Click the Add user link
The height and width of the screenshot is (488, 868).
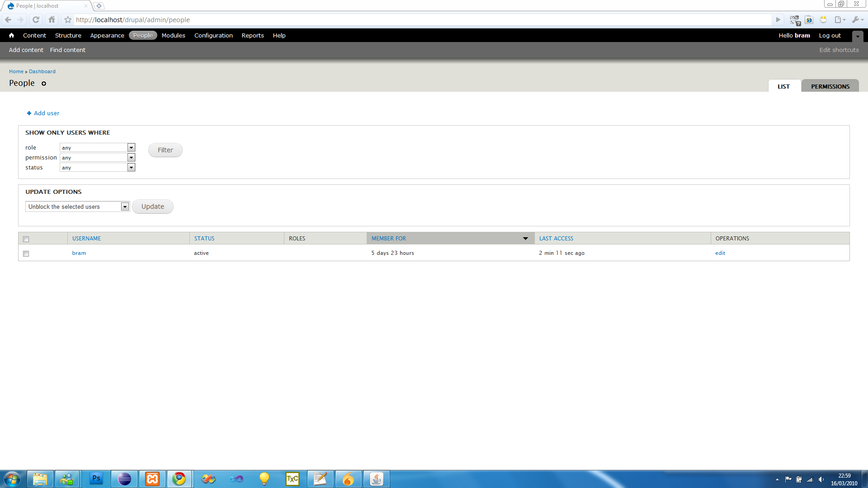(x=46, y=113)
